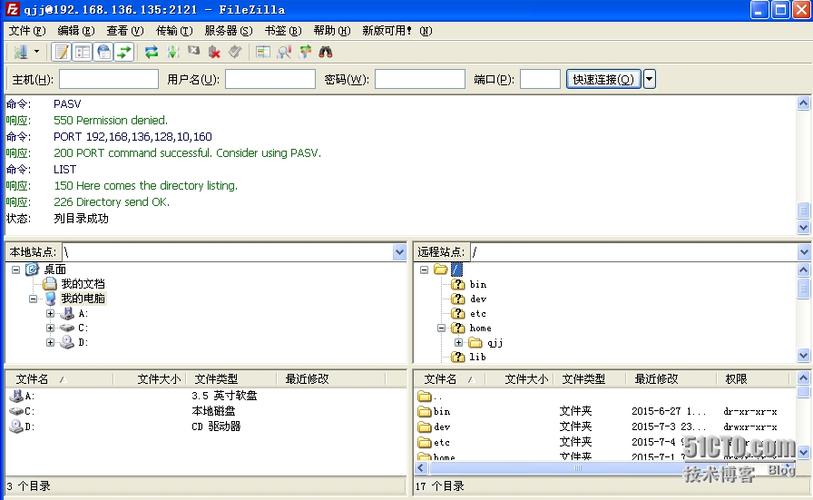
Task: Sort local list by 文件大小 column
Action: pos(159,379)
